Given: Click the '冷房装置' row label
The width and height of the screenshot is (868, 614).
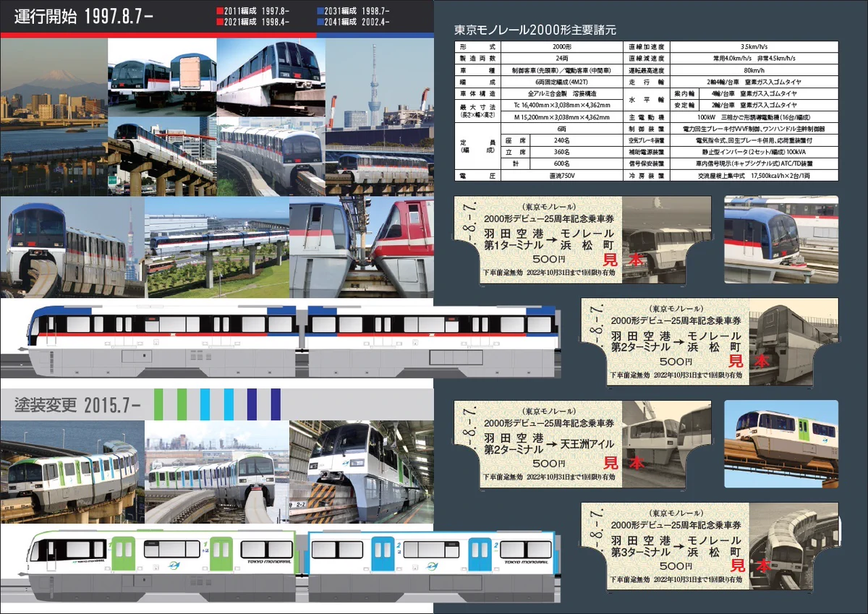Looking at the screenshot, I should pos(647,175).
